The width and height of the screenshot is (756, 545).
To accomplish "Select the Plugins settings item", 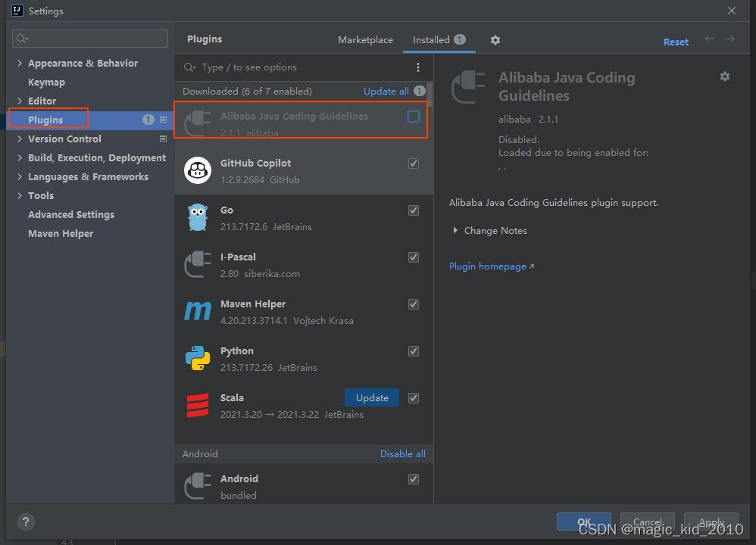I will 45,120.
